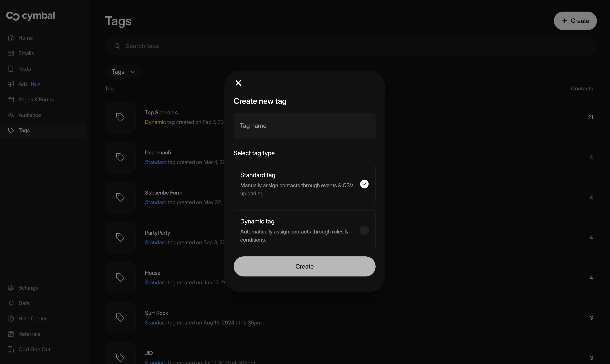Click the Audience people icon
Image resolution: width=610 pixels, height=364 pixels.
pyautogui.click(x=11, y=115)
